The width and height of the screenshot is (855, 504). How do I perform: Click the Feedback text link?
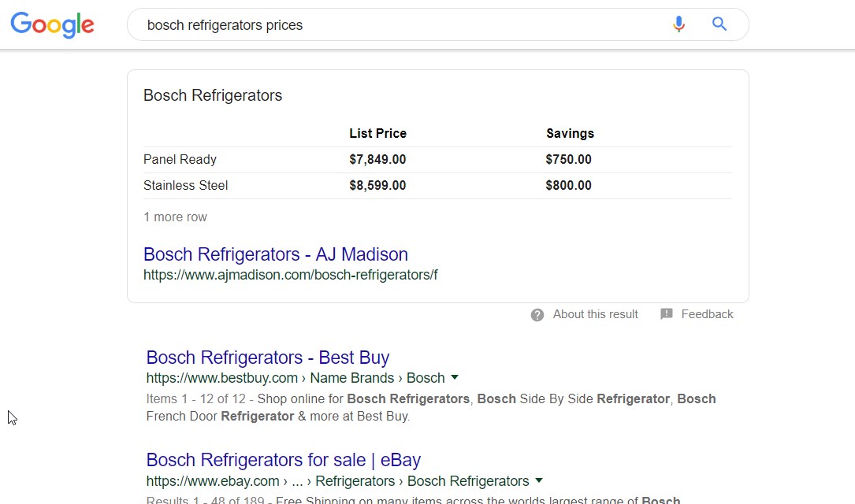coord(707,314)
